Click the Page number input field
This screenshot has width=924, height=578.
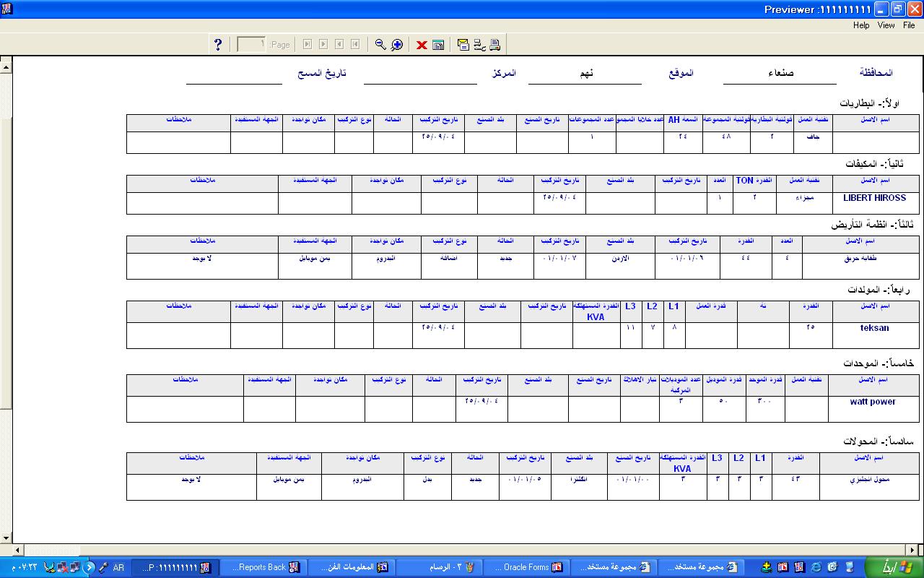pyautogui.click(x=251, y=45)
